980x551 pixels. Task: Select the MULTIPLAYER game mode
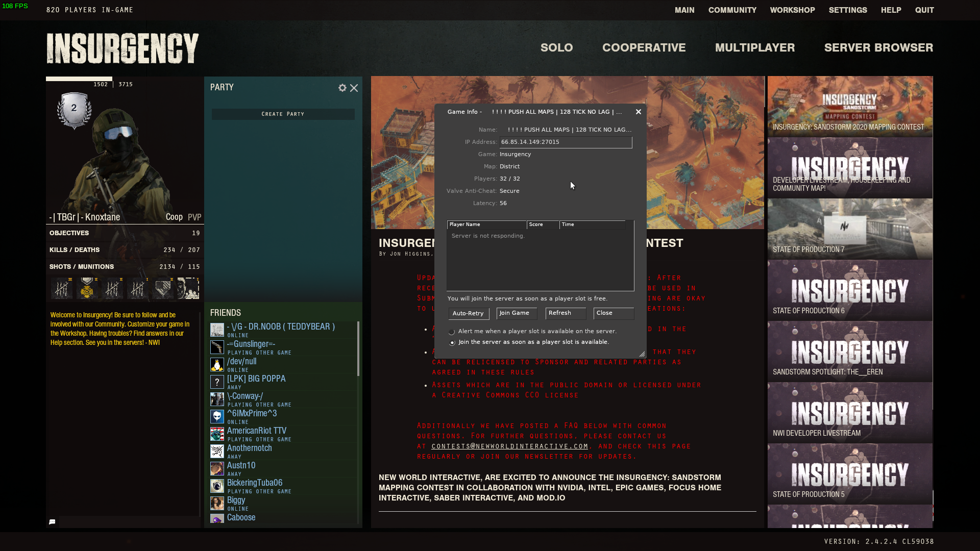point(755,47)
